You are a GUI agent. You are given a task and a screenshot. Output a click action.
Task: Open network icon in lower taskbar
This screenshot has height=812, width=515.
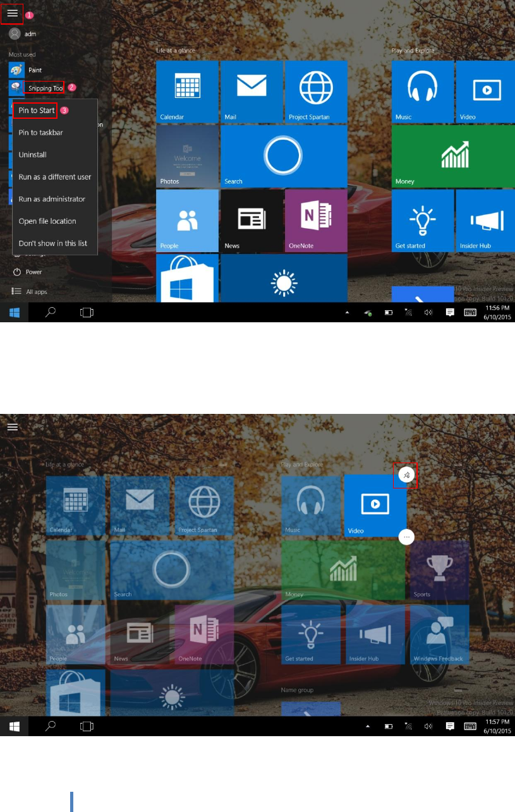tap(408, 727)
